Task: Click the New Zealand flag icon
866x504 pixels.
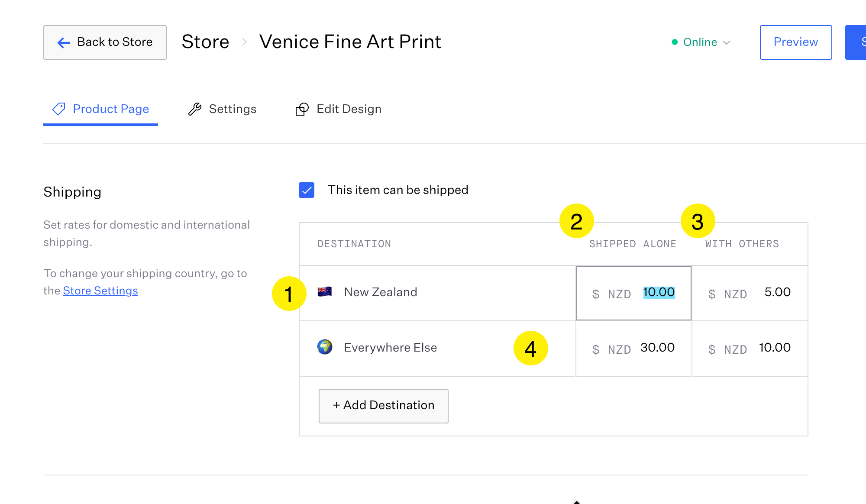Action: point(325,292)
